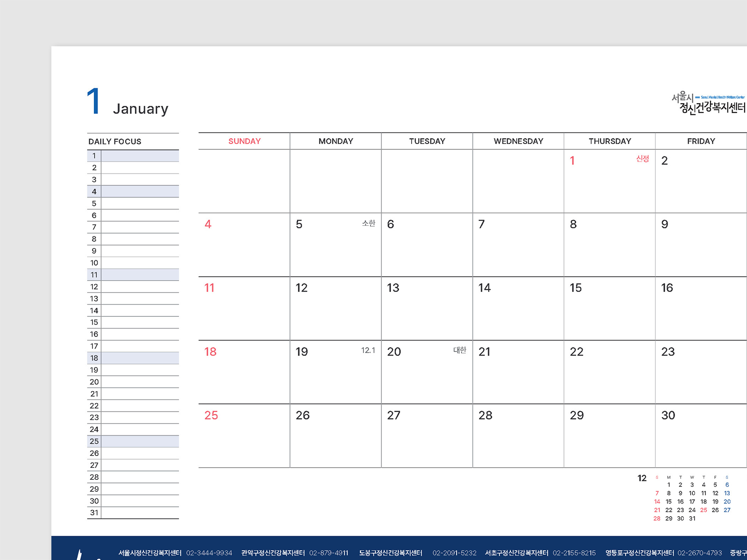Screen dimensions: 747x560
Task: Select Sunday the 25th in the calendar grid
Action: (211, 415)
